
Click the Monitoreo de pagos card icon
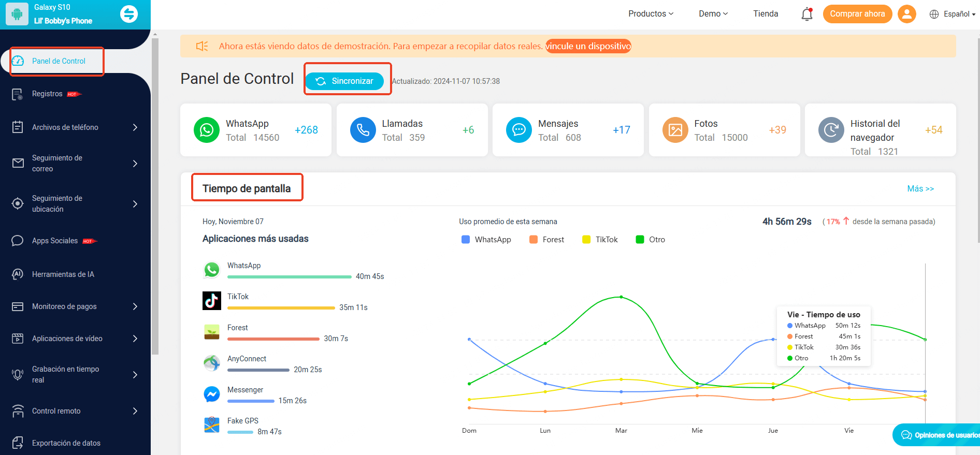coord(18,306)
